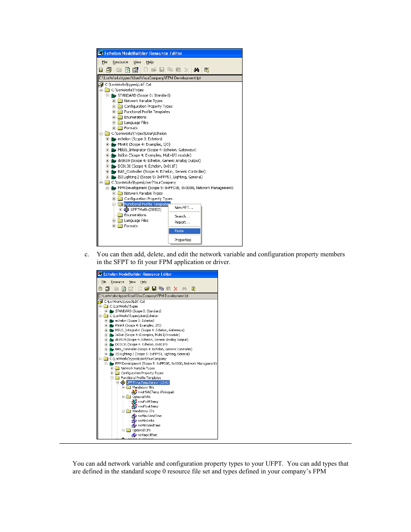
Task: Expand the Enumerations folder under STANDARD
Action: point(114,117)
